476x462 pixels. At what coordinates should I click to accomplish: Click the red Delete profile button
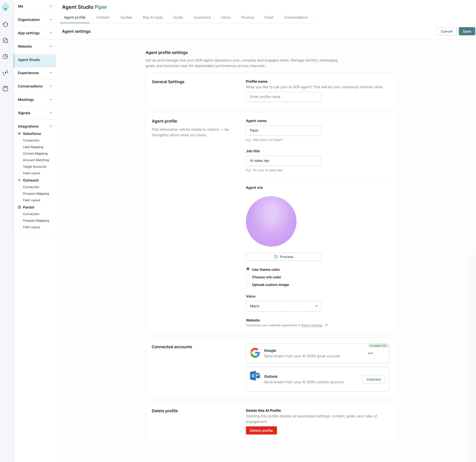pos(261,431)
